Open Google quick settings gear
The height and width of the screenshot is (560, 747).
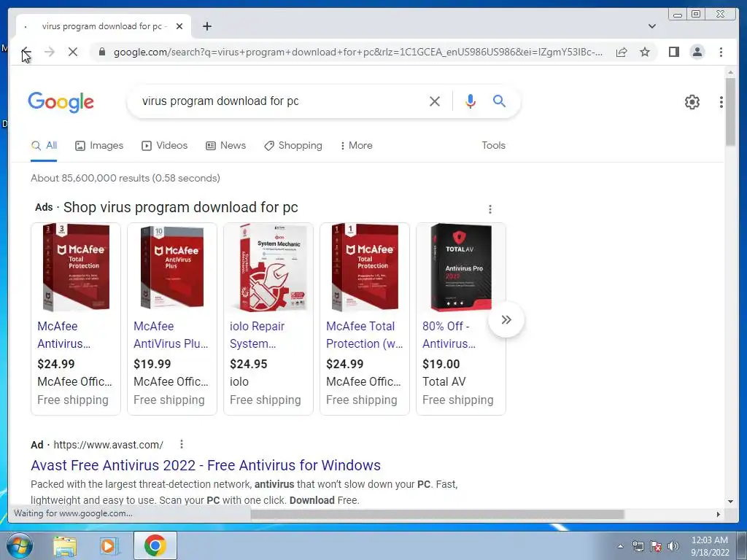click(692, 102)
